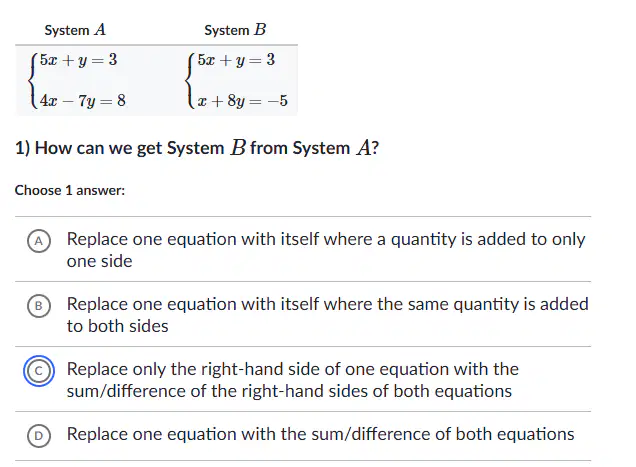Click the italic A at the end of the question
Screen dimensions: 636x467
click(x=363, y=147)
